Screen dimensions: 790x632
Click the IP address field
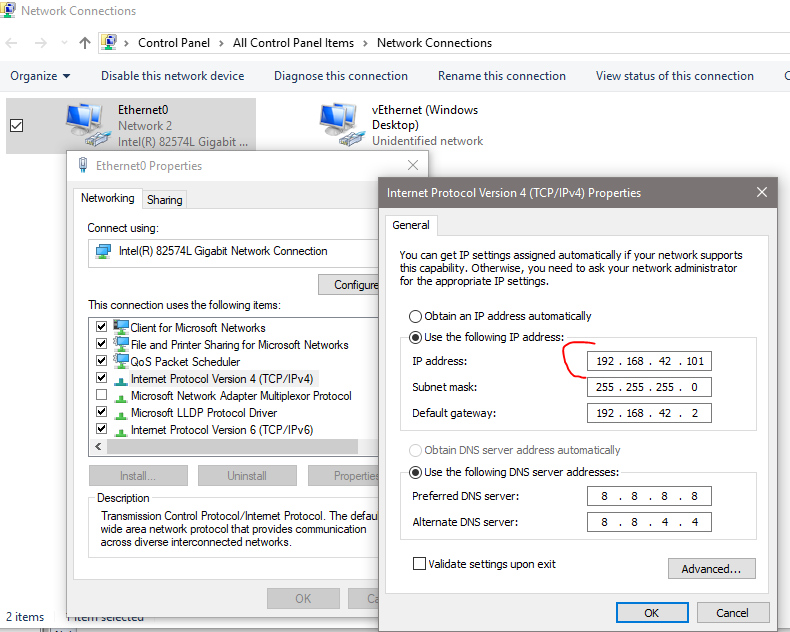click(x=649, y=361)
